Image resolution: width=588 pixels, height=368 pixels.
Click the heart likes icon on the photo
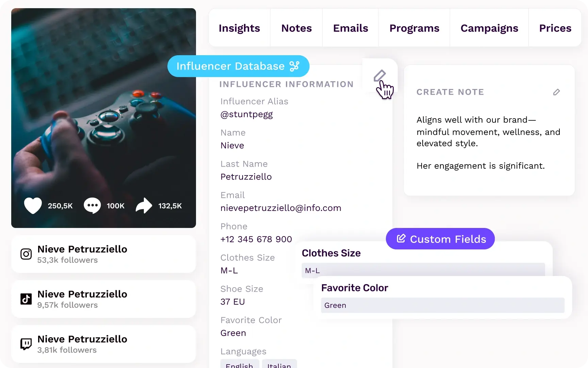(x=33, y=205)
